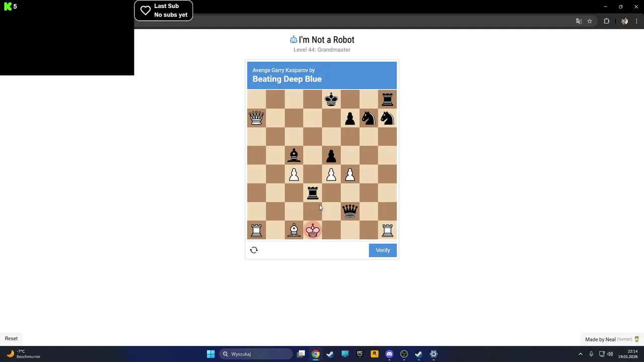Select the white rook in the bottom-left corner

tap(256, 230)
